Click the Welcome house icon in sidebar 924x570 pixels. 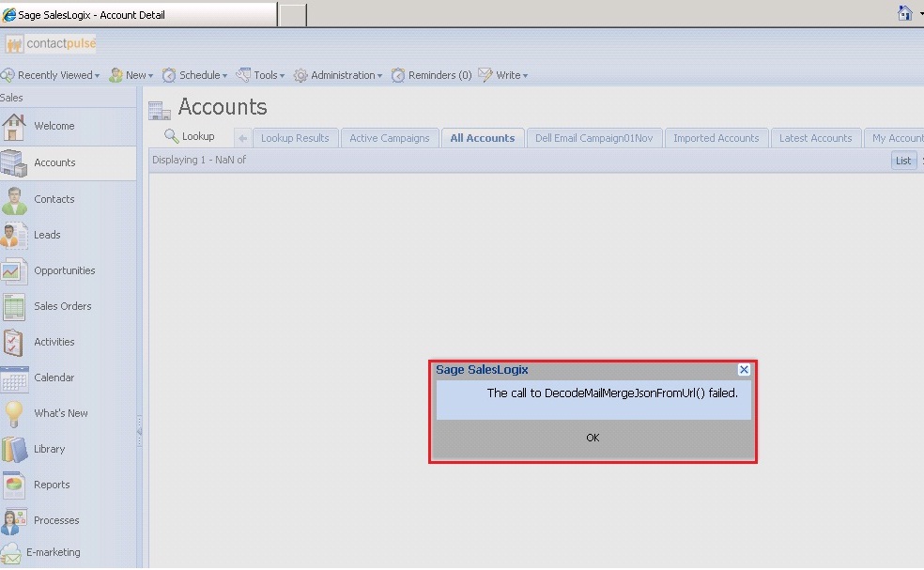click(13, 127)
